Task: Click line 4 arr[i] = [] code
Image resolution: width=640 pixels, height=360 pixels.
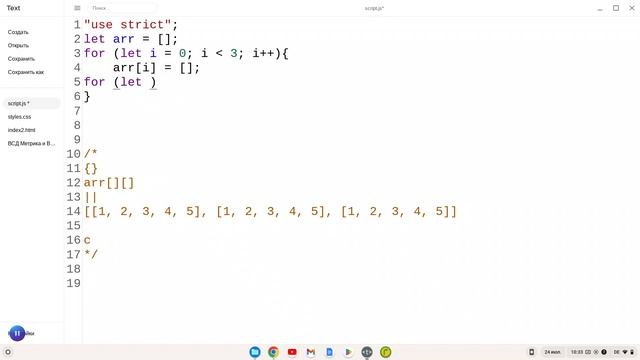Action: (156, 67)
